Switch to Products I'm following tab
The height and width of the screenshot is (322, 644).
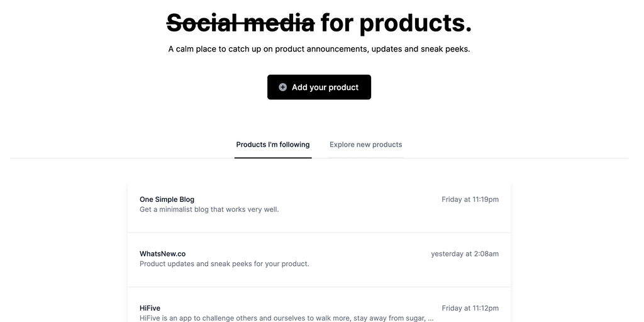pyautogui.click(x=273, y=145)
